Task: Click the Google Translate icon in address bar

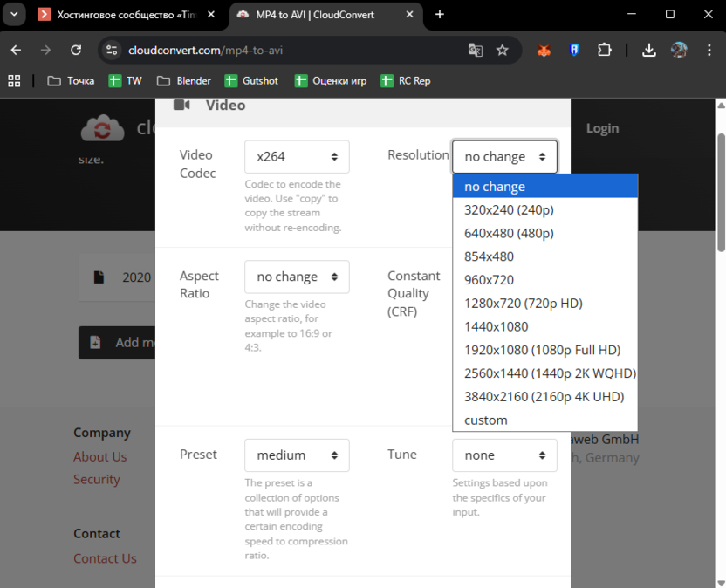Action: (x=476, y=51)
